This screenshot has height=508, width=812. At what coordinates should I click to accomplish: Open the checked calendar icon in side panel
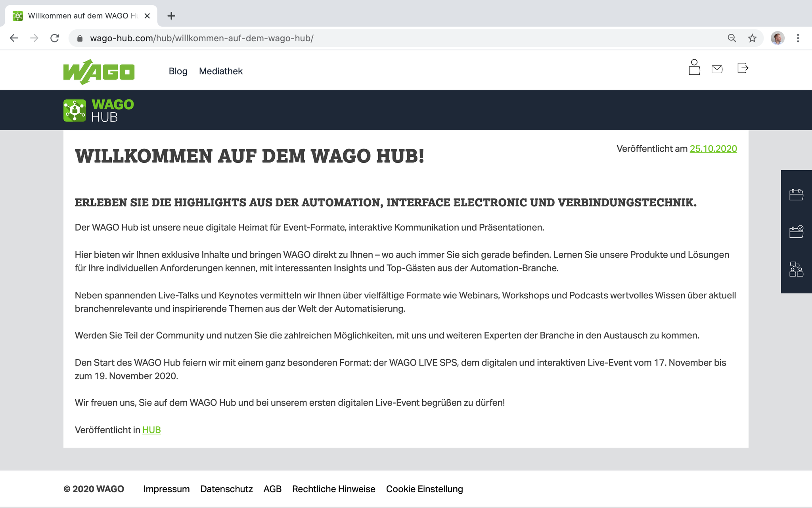pyautogui.click(x=796, y=232)
